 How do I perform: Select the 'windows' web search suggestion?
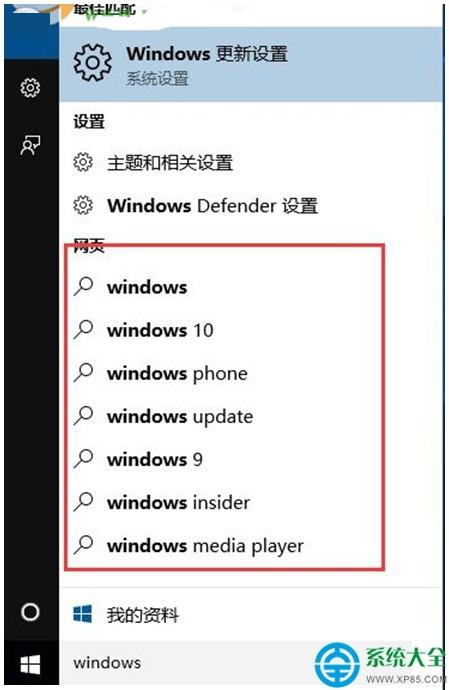pyautogui.click(x=224, y=287)
